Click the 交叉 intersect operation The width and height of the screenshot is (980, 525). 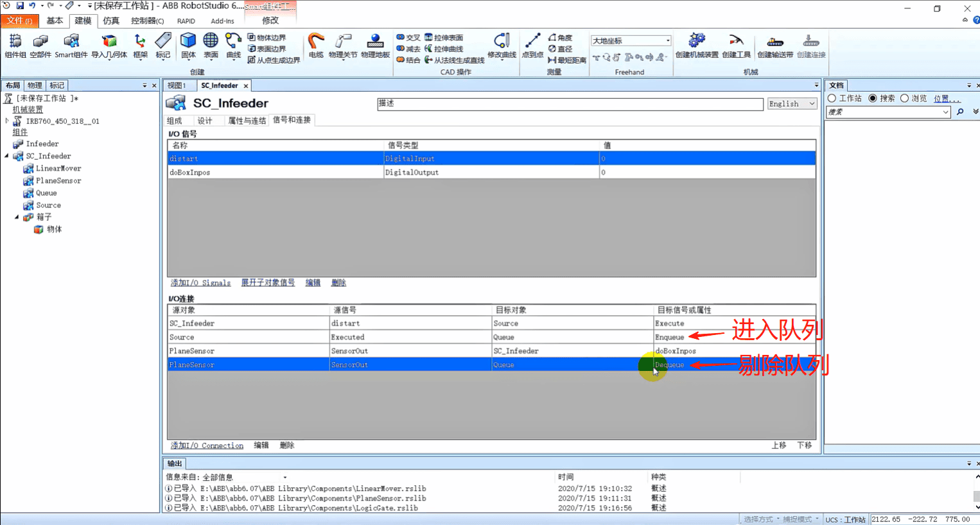coord(408,38)
